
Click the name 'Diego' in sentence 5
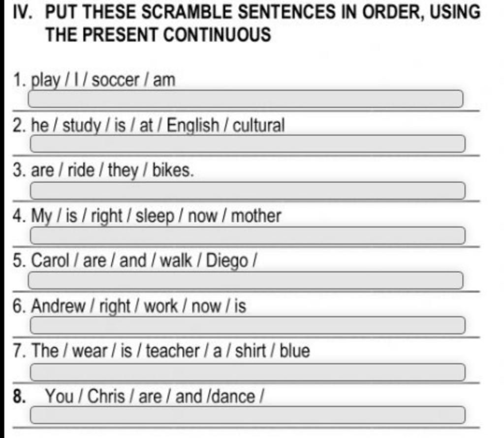pos(227,261)
